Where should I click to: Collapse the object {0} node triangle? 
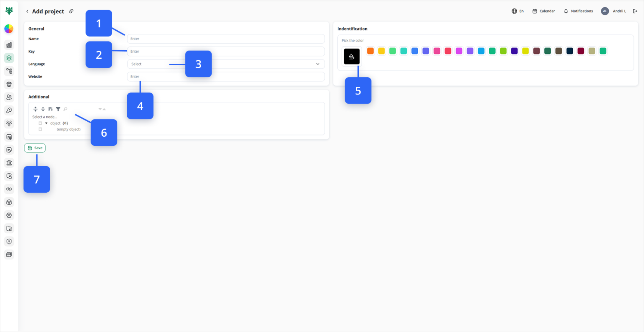tap(46, 123)
